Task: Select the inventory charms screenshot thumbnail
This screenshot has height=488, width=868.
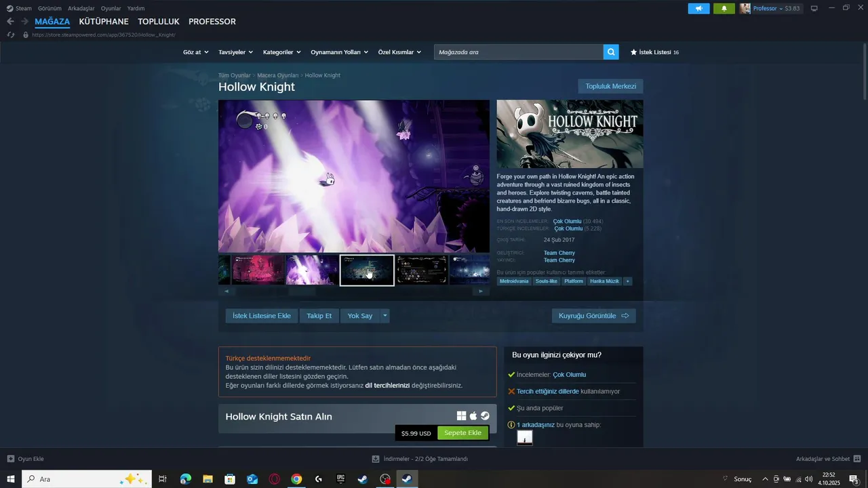Action: click(422, 270)
